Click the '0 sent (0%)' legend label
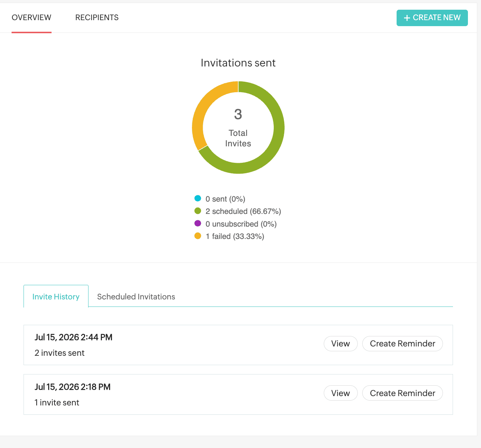The width and height of the screenshot is (481, 448). [225, 199]
